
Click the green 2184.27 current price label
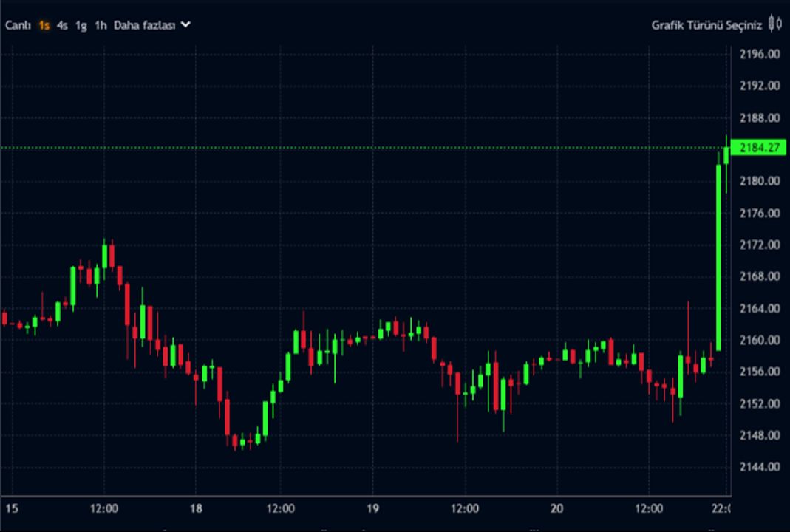pos(760,148)
